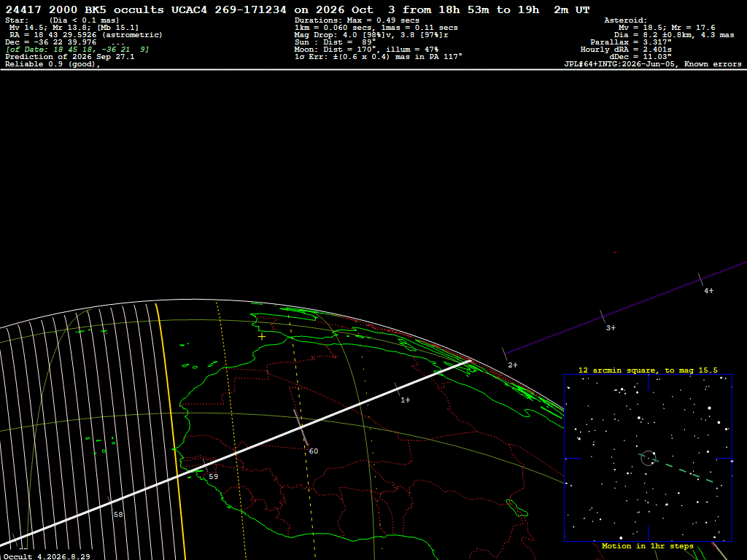747x560 pixels.
Task: Click the 1+ time marker on path
Action: click(406, 400)
